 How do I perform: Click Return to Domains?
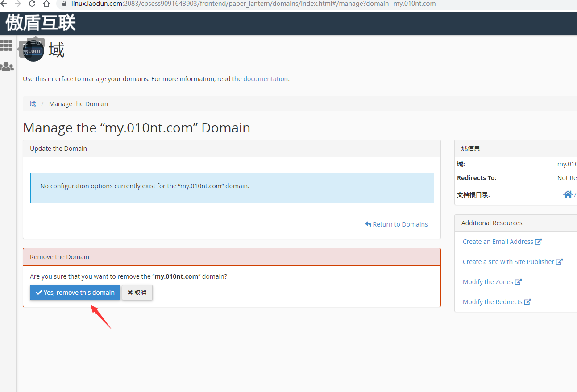(x=396, y=224)
